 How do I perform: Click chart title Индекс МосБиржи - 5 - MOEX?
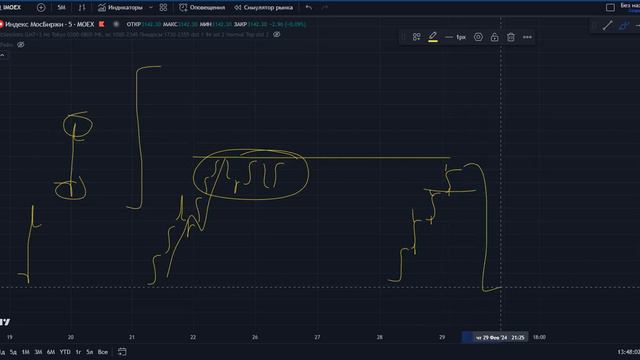point(49,24)
